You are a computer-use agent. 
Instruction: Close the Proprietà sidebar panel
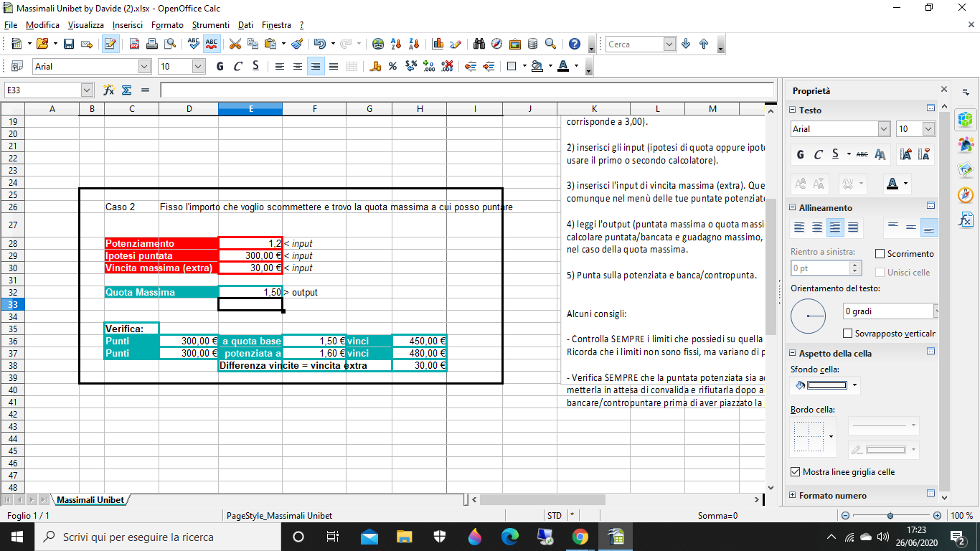(944, 90)
